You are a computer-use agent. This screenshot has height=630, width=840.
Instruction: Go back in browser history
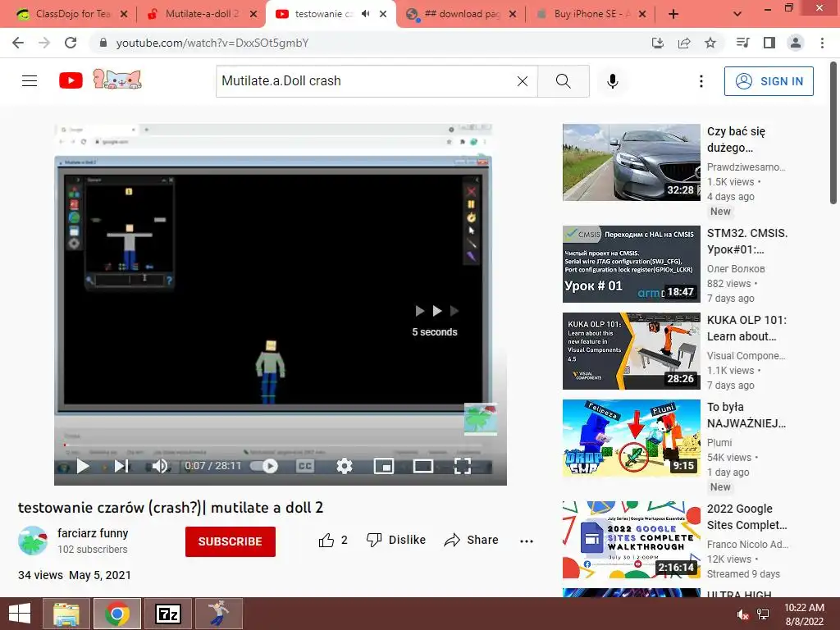tap(18, 43)
